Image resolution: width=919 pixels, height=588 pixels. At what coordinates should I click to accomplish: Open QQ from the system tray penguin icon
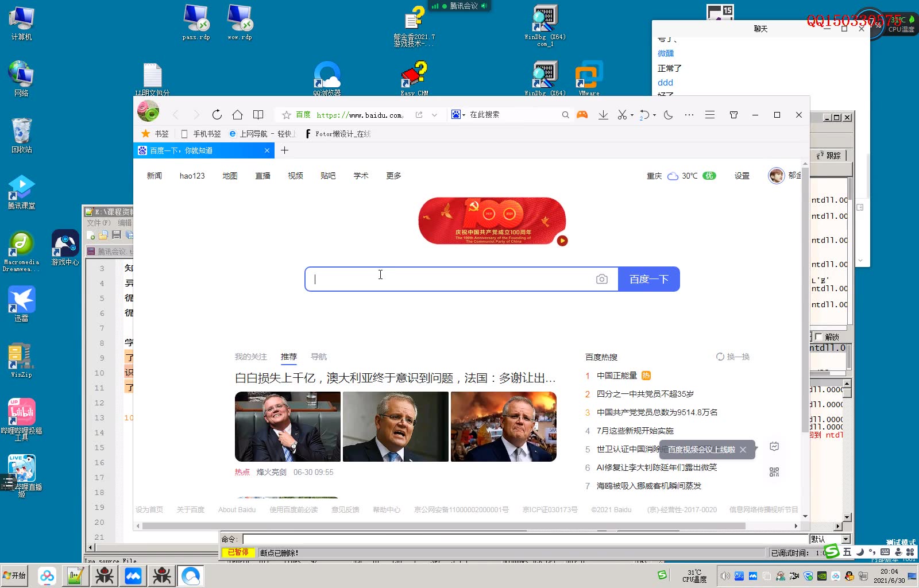click(x=850, y=575)
